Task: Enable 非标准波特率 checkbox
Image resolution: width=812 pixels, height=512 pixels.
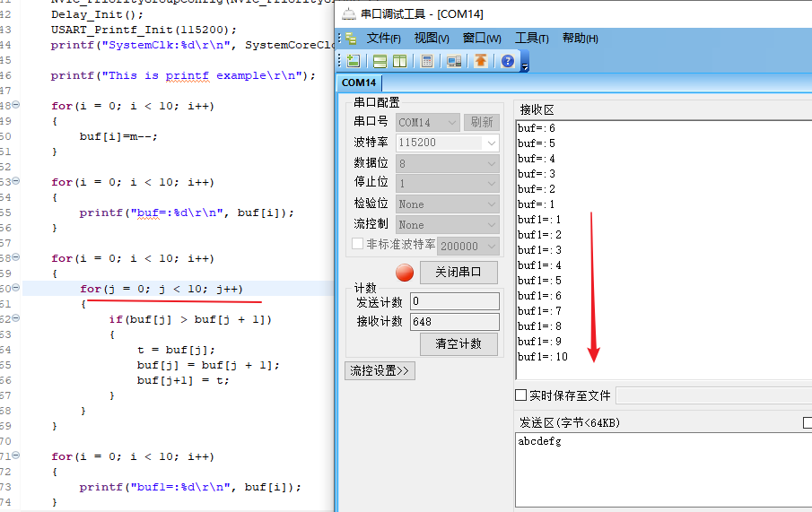Action: click(x=358, y=244)
